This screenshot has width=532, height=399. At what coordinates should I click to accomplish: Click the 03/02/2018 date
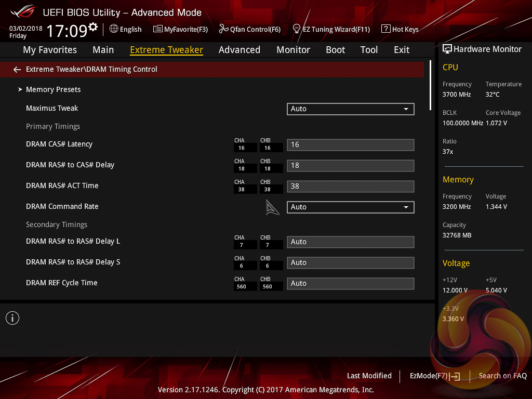pos(26,29)
